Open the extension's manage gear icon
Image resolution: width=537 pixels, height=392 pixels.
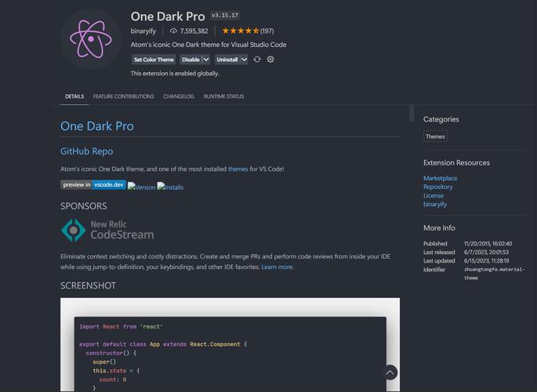tap(270, 60)
